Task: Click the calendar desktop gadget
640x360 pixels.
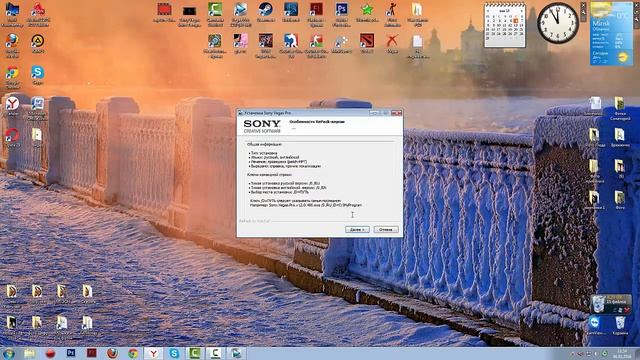Action: coord(505,24)
